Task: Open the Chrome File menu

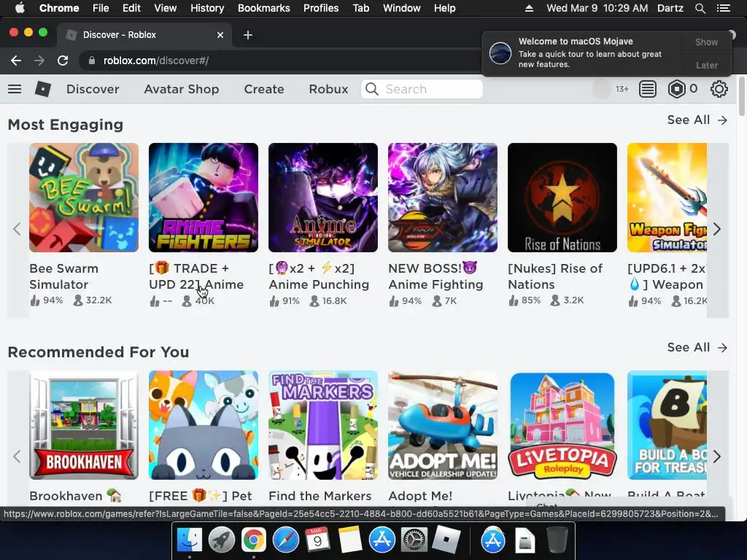Action: 101,8
